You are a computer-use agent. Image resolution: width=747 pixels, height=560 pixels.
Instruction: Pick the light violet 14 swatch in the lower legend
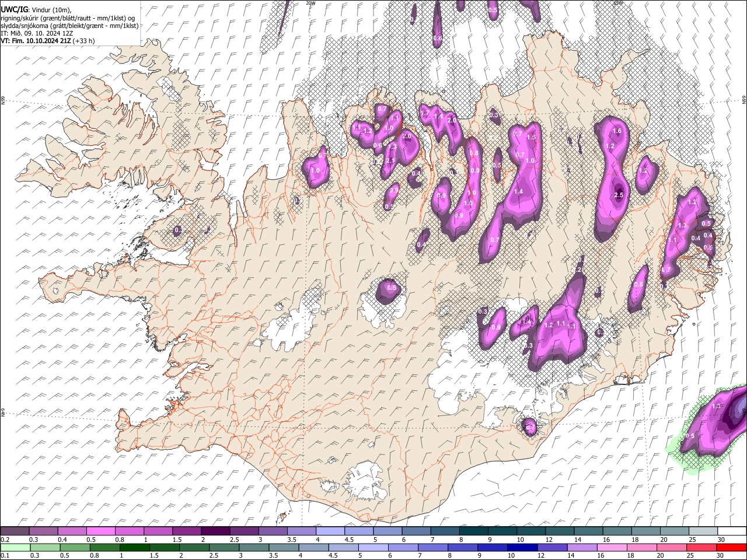coord(582,547)
